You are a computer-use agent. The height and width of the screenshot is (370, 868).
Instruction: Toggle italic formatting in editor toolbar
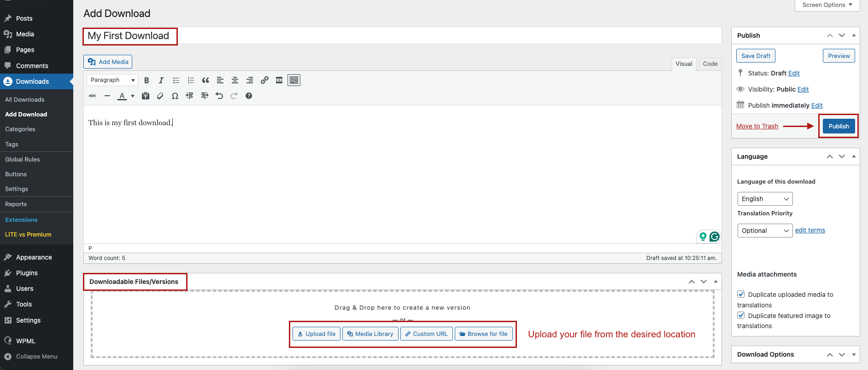coord(161,80)
